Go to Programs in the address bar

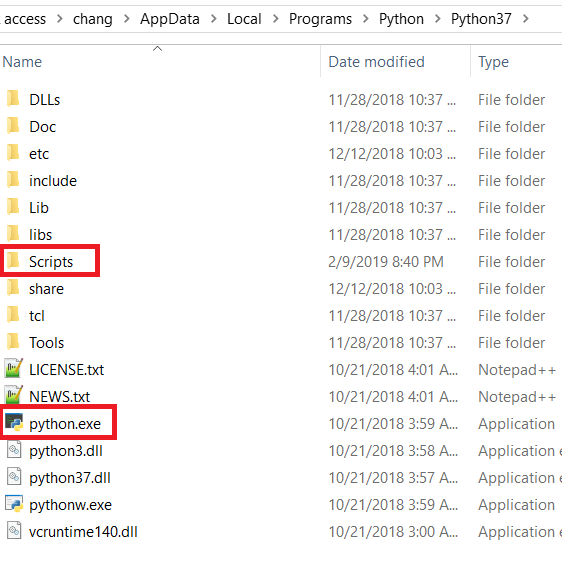[x=320, y=19]
